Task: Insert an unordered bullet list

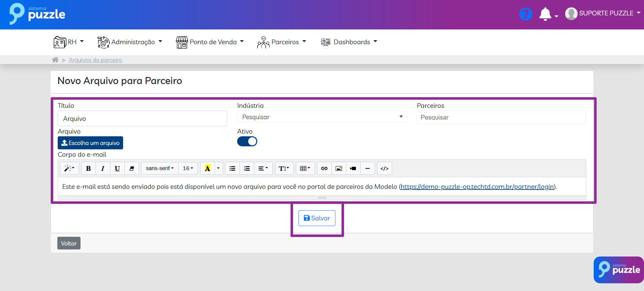Action: point(232,168)
